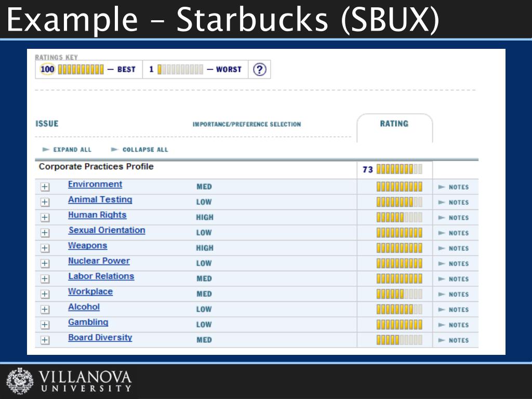
Task: View Notes for Sexual Orientation
Action: pos(454,233)
